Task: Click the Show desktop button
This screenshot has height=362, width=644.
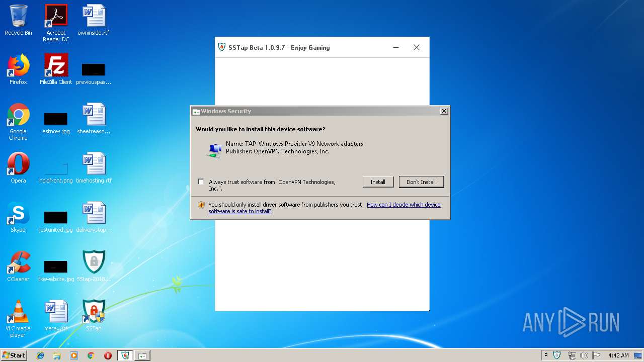Action: [x=639, y=355]
